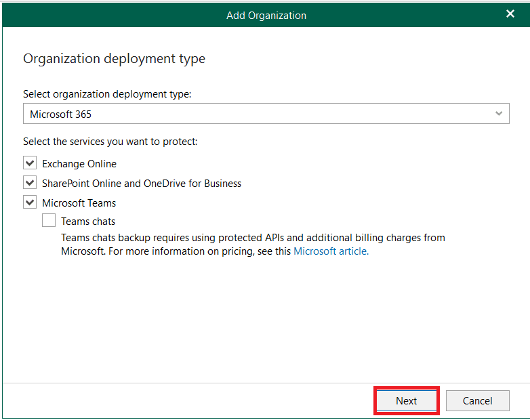Click the 'Add Organization' title text
The image size is (530, 420).
[266, 16]
